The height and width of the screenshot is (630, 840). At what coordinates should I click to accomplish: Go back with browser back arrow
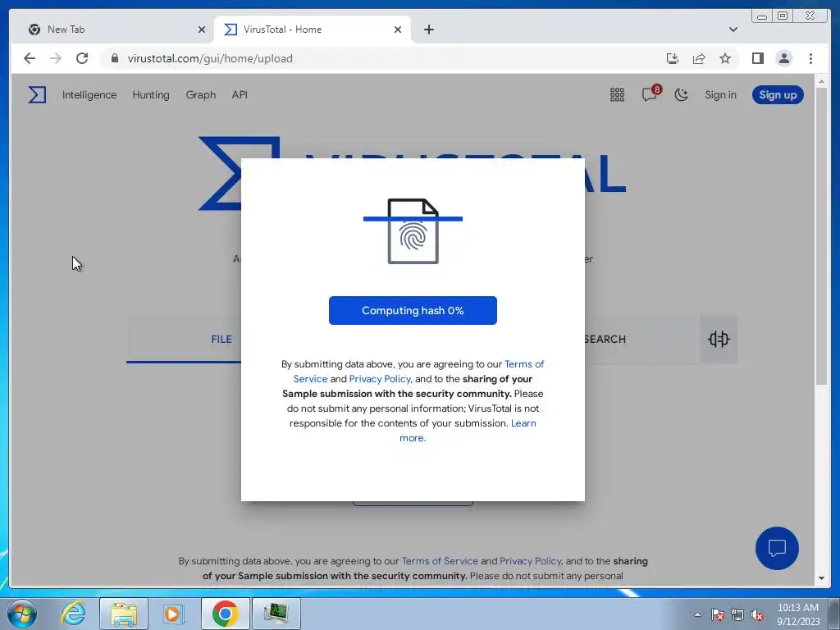tap(30, 58)
